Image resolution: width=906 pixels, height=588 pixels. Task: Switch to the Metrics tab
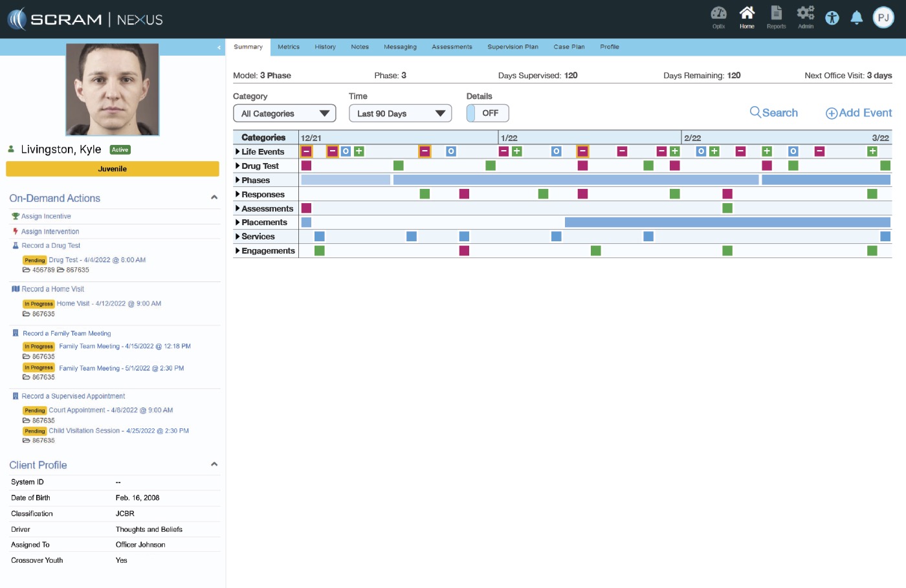289,47
